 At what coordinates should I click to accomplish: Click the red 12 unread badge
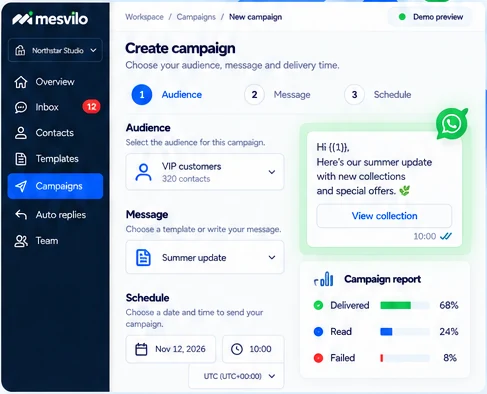click(x=91, y=107)
